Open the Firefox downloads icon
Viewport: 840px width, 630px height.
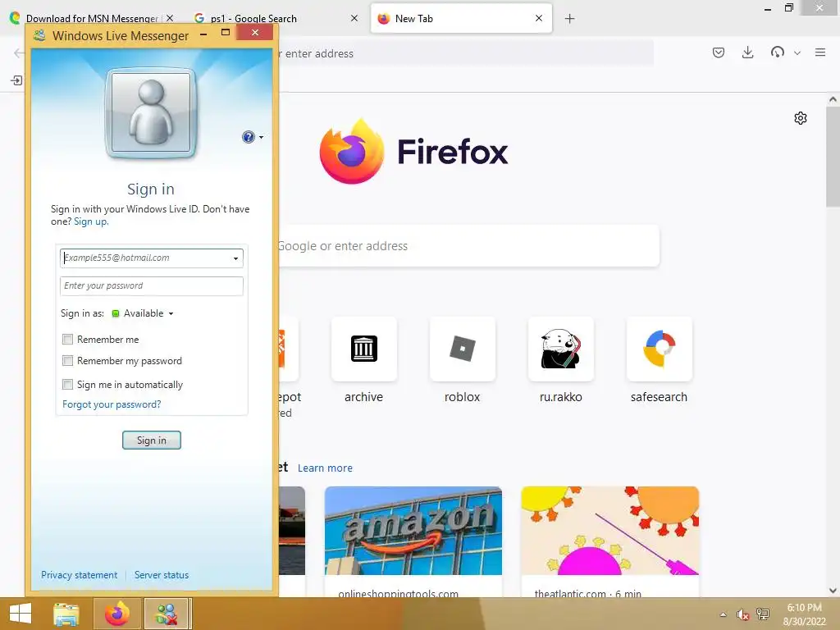point(748,52)
